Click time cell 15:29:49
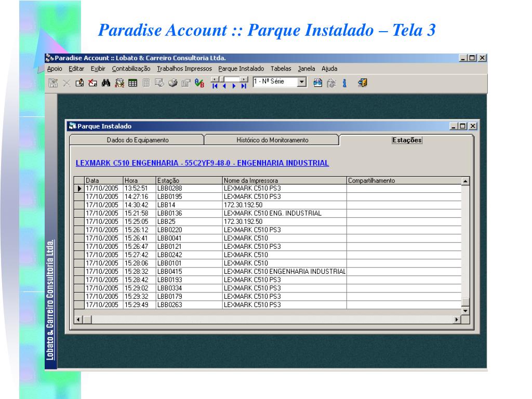 pos(139,304)
